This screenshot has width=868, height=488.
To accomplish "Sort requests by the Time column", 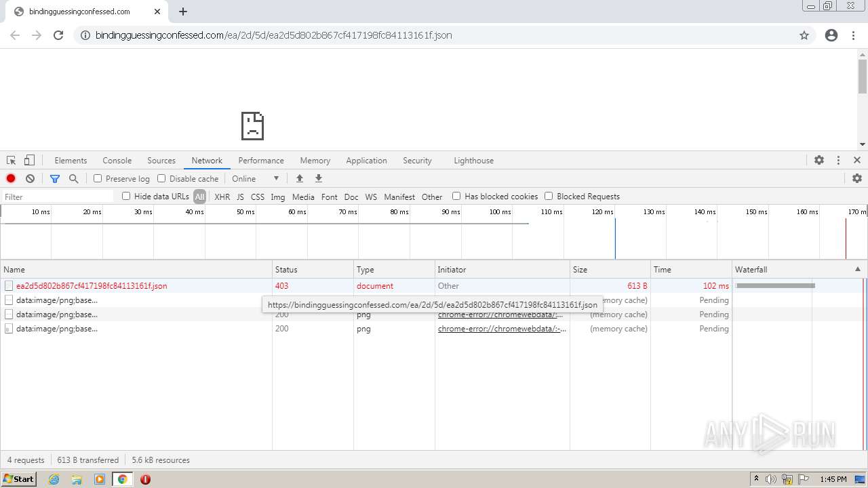I will (691, 270).
